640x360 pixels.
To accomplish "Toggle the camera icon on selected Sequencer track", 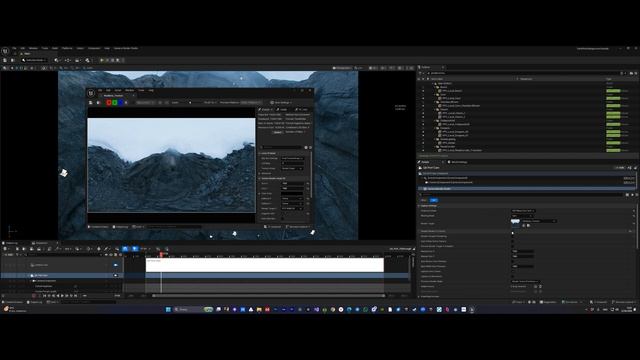I will [116, 276].
